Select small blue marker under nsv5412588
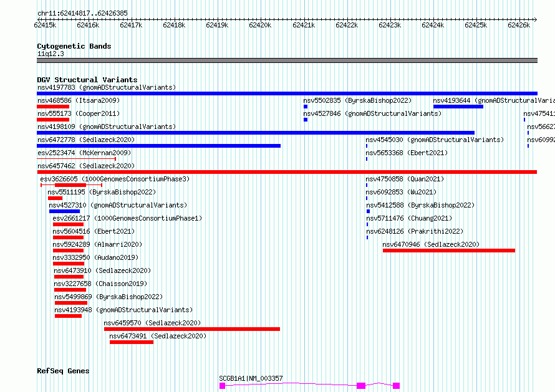 click(x=368, y=211)
